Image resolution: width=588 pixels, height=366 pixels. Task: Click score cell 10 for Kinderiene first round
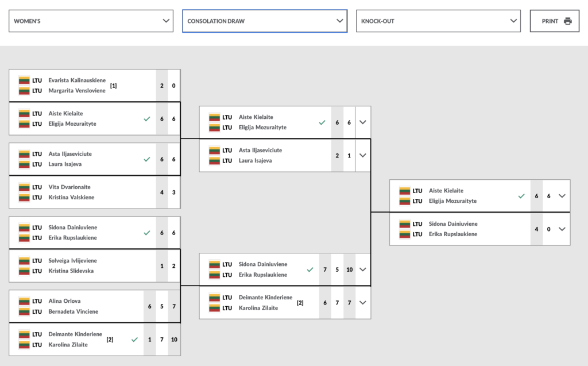174,340
